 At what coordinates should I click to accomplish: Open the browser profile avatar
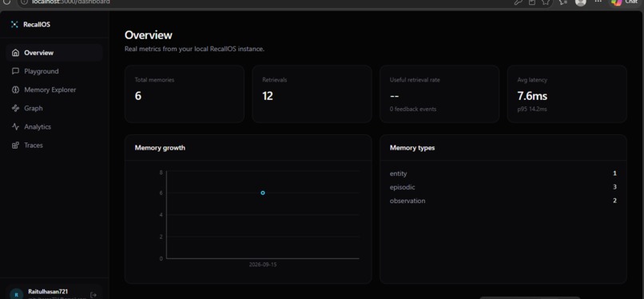coord(580,2)
